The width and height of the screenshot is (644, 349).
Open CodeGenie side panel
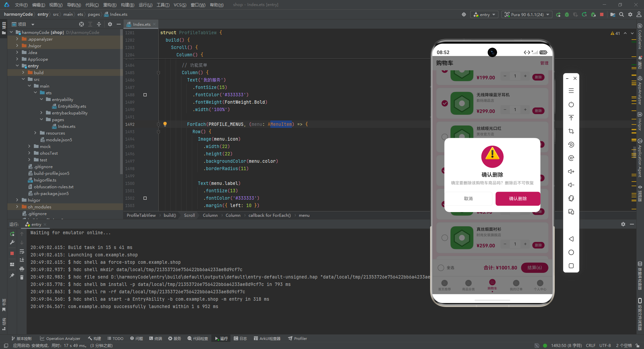(x=640, y=36)
